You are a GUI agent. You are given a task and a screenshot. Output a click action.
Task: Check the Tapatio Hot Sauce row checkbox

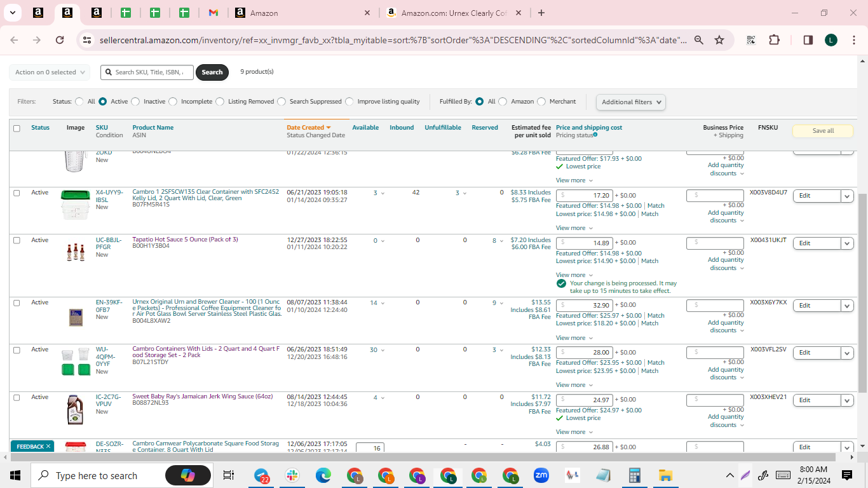tap(17, 240)
